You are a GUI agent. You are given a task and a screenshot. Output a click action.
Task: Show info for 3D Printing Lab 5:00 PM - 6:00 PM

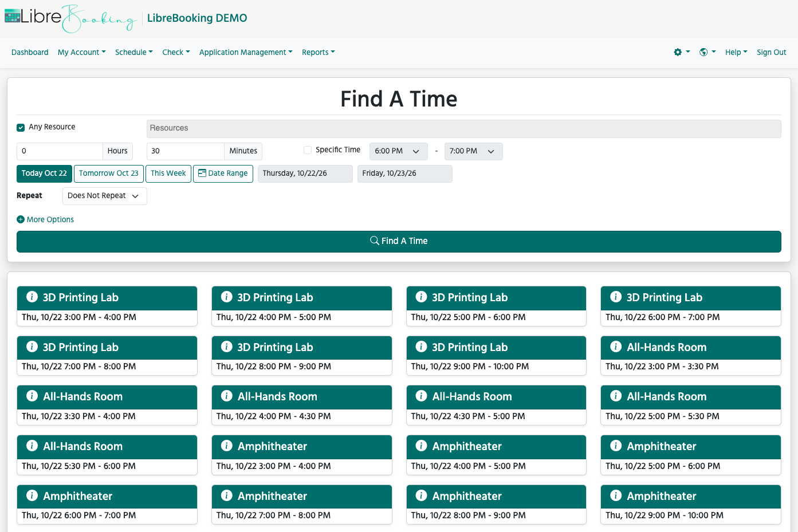coord(422,297)
